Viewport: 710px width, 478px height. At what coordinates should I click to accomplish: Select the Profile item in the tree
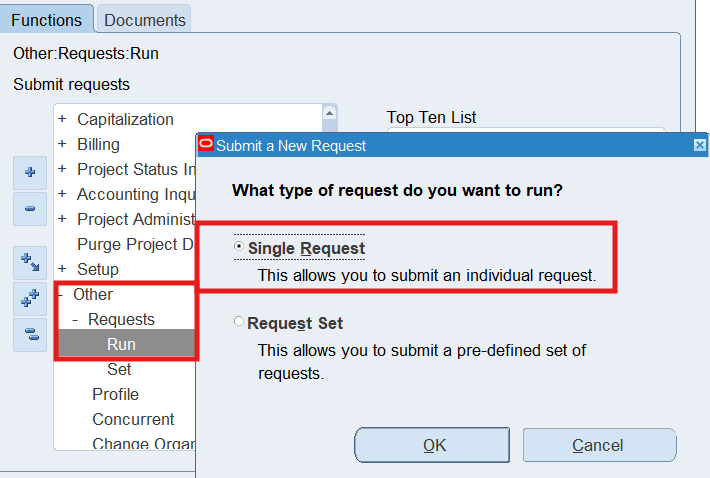[115, 394]
